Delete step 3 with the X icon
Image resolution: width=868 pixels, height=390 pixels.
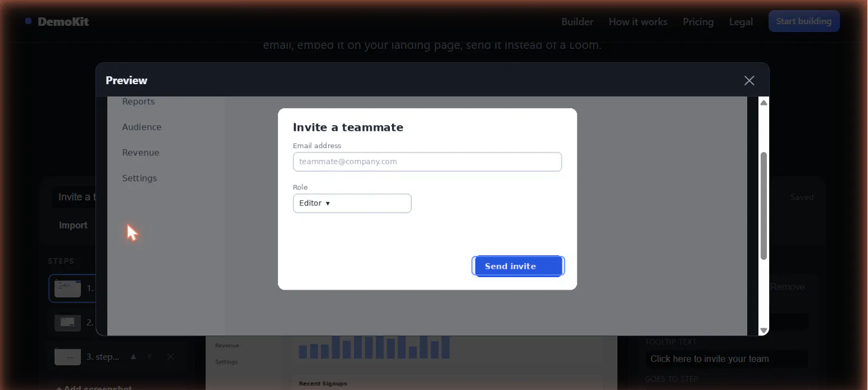pyautogui.click(x=170, y=357)
